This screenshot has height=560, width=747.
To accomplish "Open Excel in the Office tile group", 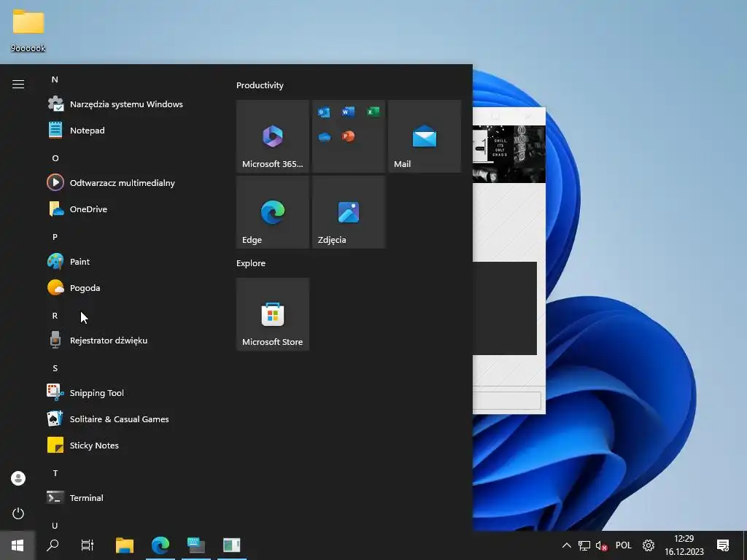I will tap(373, 112).
